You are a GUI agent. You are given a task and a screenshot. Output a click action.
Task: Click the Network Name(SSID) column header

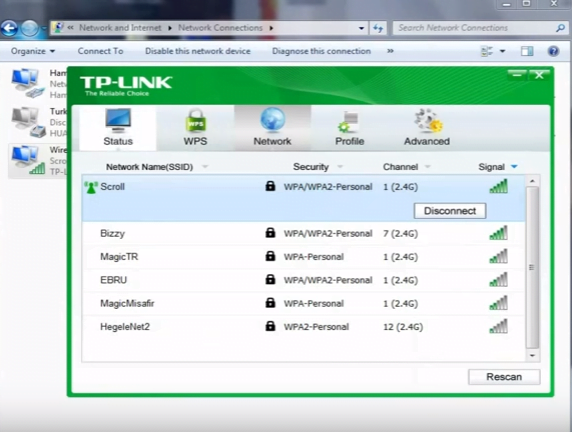click(x=150, y=167)
